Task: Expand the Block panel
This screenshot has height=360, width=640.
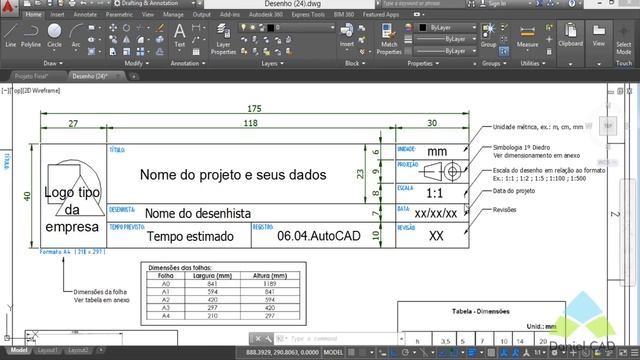Action: 355,63
